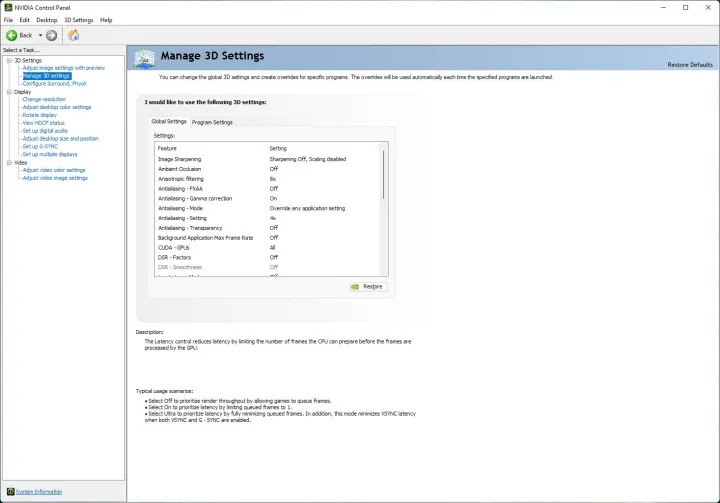The image size is (720, 503).
Task: Click the green Back arrow icon
Action: point(11,35)
